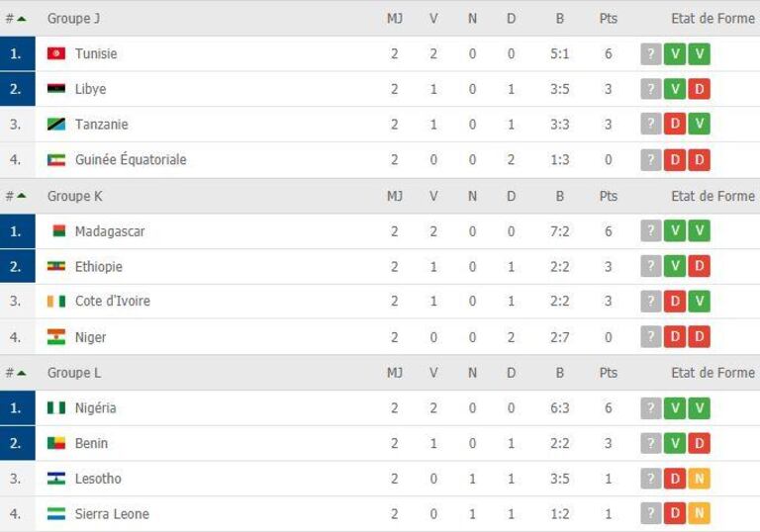Click Niger's last red D form badge
Viewport: 760px width, 532px height.
(699, 337)
